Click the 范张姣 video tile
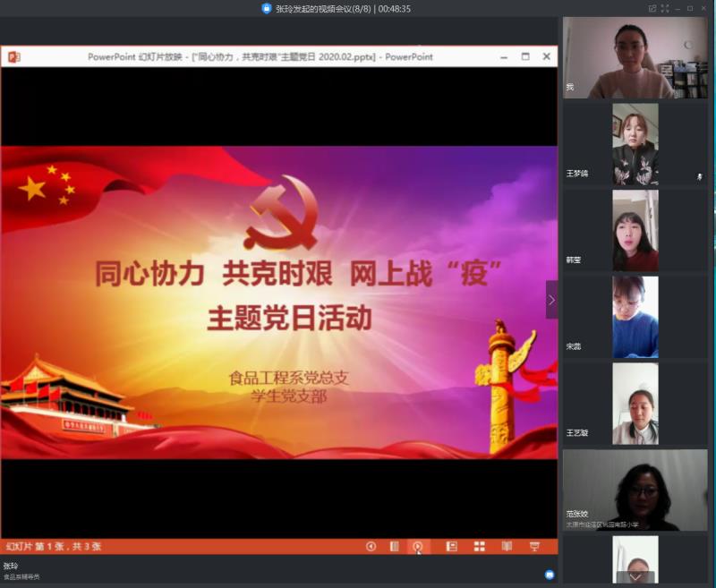 [635, 490]
